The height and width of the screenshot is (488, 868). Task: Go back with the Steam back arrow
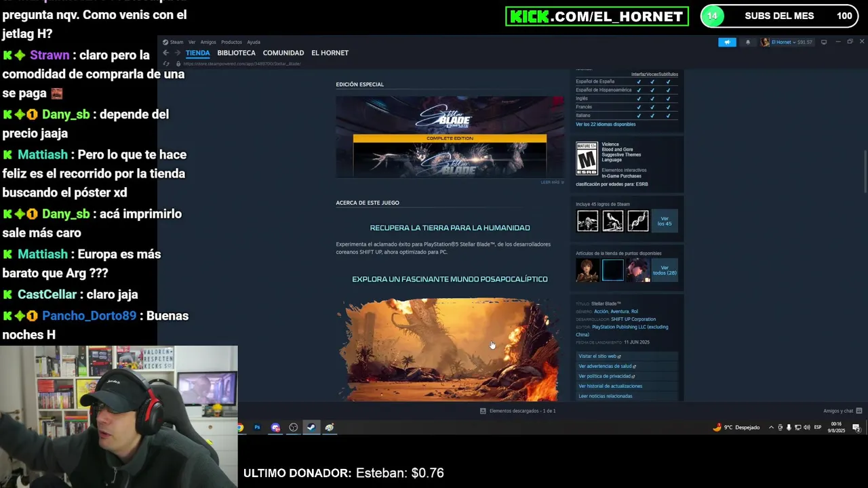tap(165, 53)
